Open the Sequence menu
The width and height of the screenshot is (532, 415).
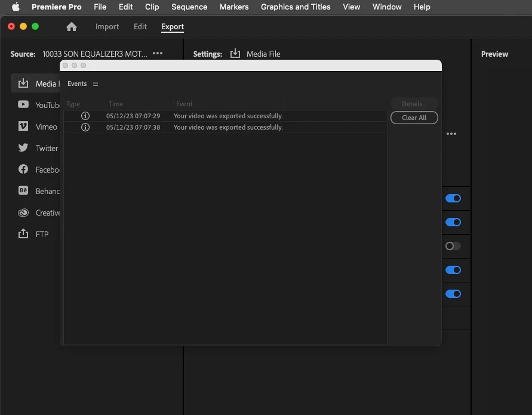tap(189, 7)
